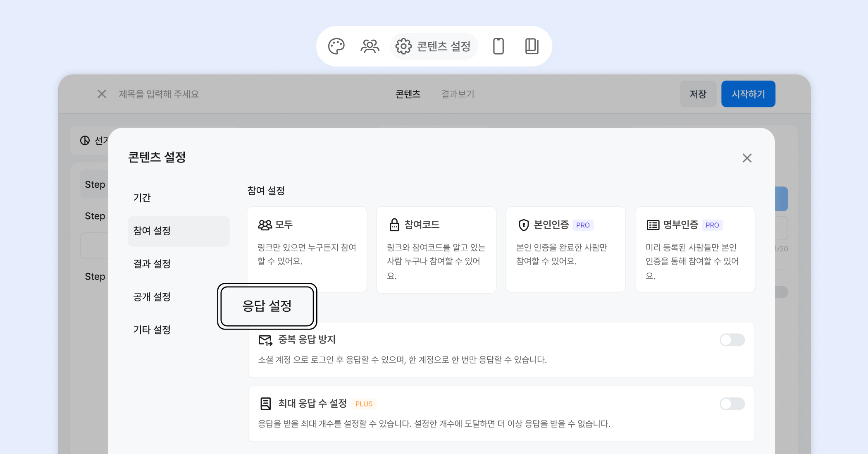Click the 저장 button

point(698,94)
